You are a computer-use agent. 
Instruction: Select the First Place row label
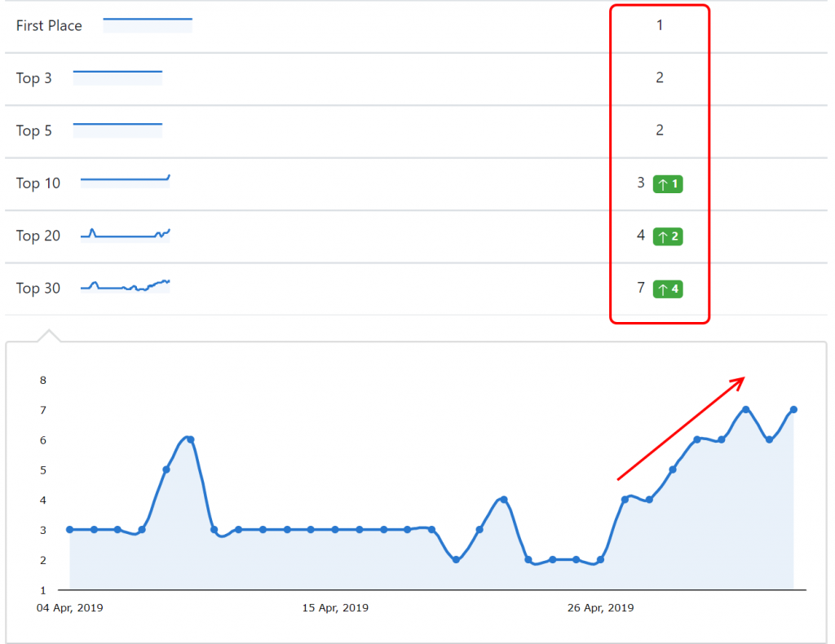[49, 25]
